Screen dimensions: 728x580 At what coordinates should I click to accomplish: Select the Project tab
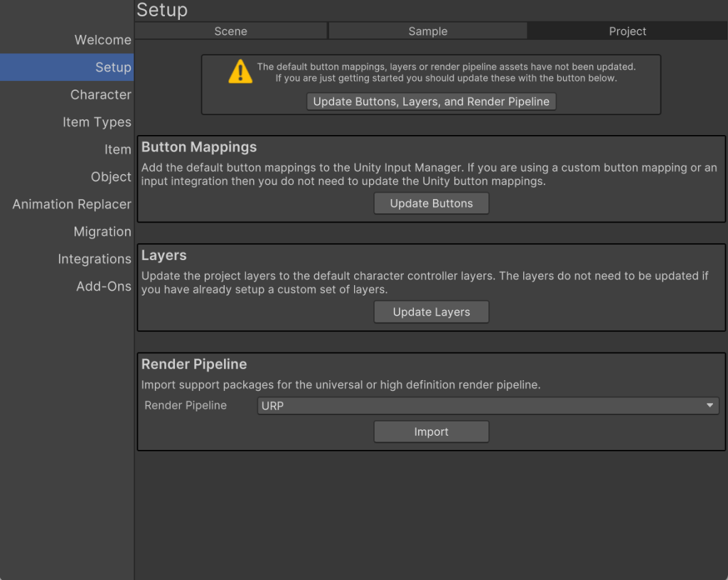(627, 31)
